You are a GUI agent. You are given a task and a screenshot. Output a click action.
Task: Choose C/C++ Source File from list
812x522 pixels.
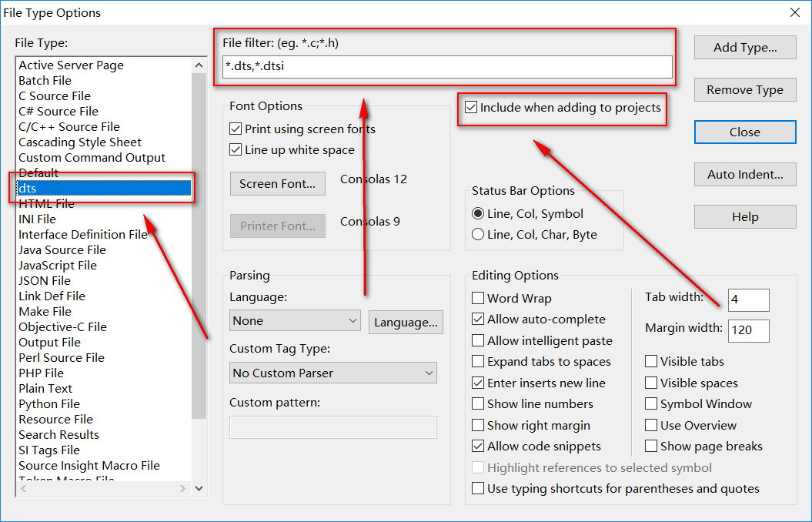(x=69, y=126)
